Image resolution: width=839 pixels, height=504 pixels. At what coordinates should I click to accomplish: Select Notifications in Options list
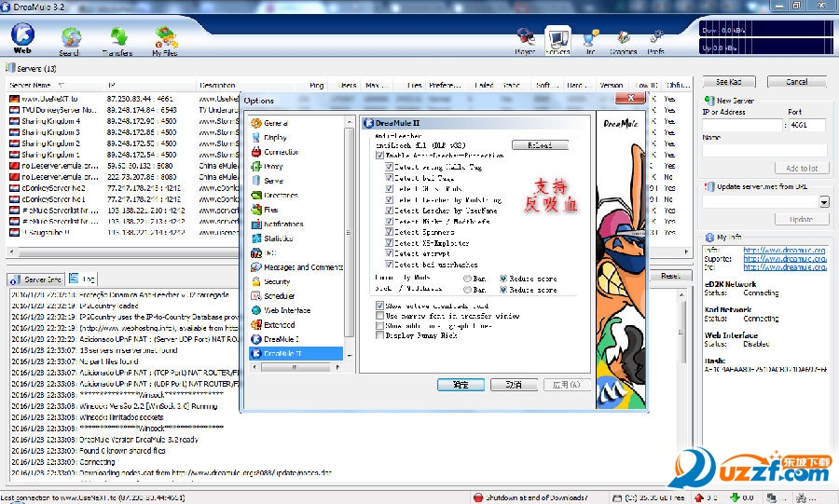[x=278, y=224]
